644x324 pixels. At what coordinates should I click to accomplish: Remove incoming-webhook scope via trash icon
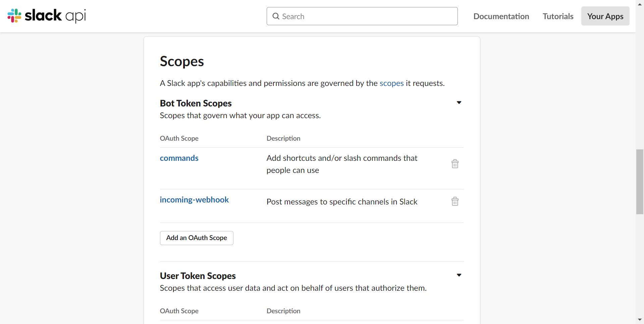455,201
